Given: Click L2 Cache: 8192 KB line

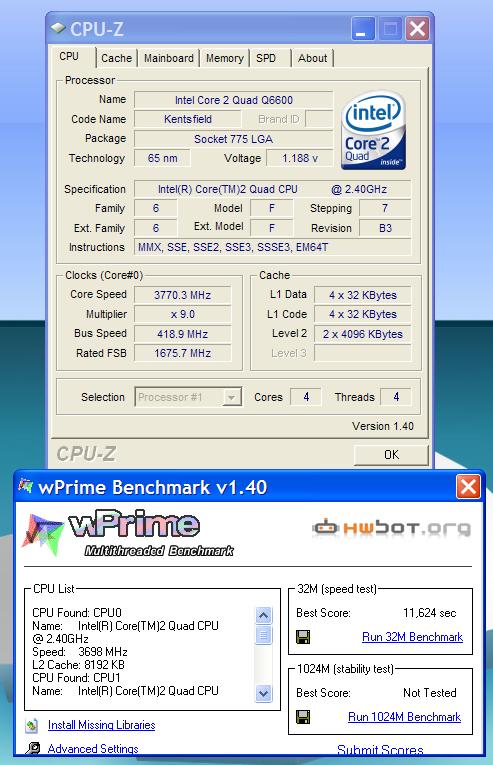Looking at the screenshot, I should [79, 665].
